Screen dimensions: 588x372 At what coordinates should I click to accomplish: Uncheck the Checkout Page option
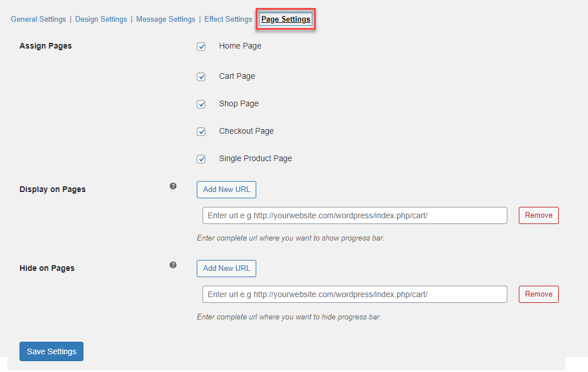point(201,131)
